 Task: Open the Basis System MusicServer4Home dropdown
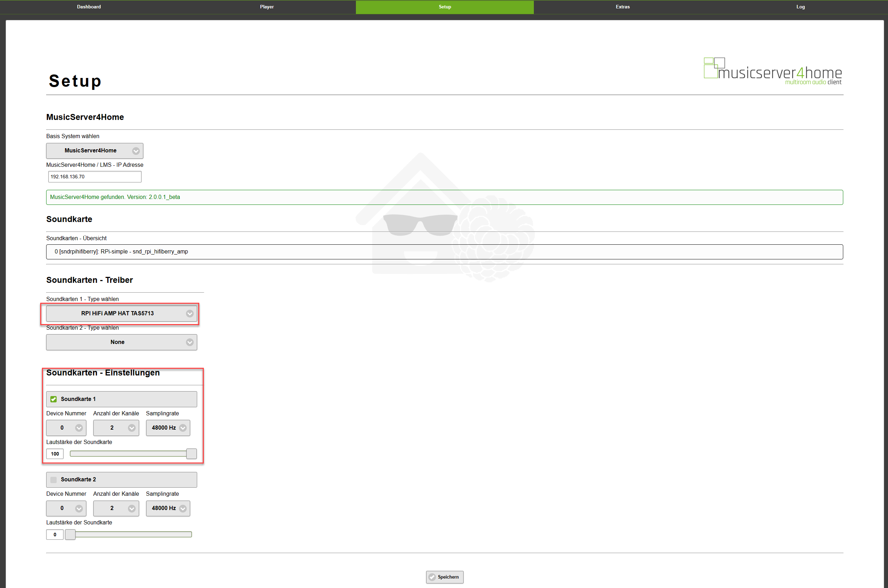94,151
